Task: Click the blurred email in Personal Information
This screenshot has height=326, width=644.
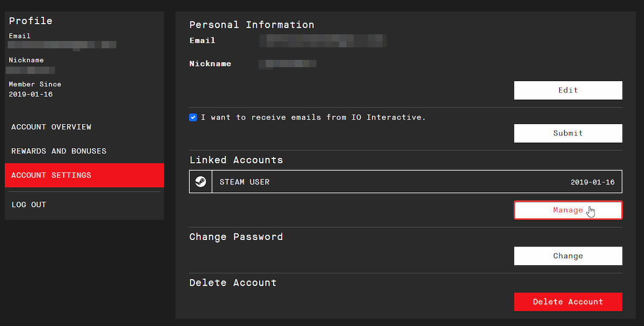Action: pos(322,40)
